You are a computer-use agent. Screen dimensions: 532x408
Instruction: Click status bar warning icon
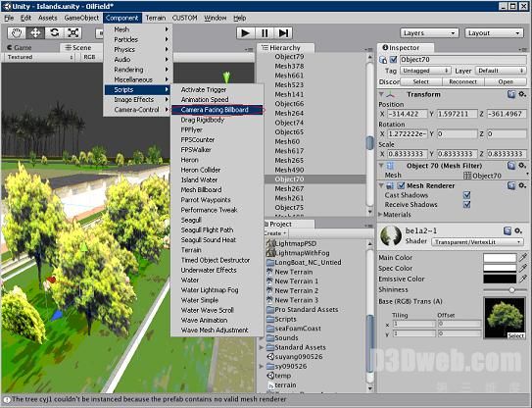click(7, 399)
